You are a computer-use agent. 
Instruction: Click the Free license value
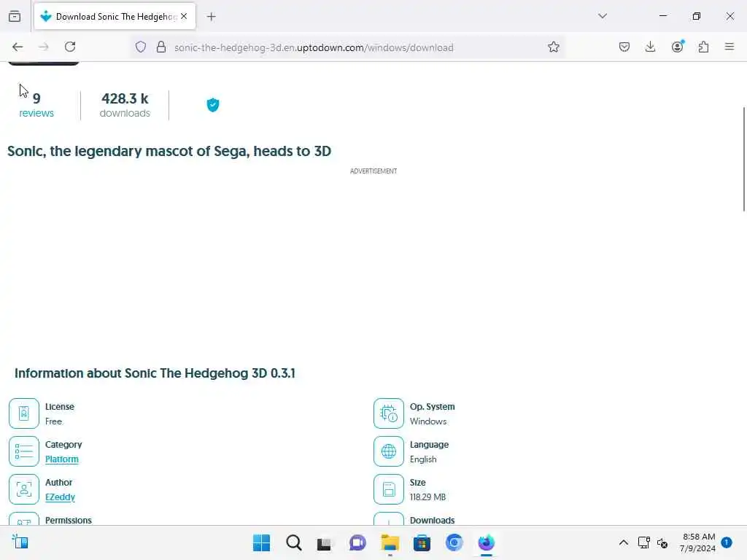pos(53,421)
